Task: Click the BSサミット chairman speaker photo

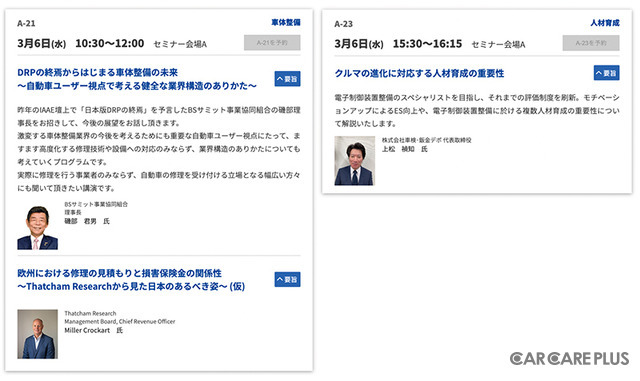Action: 38,227
